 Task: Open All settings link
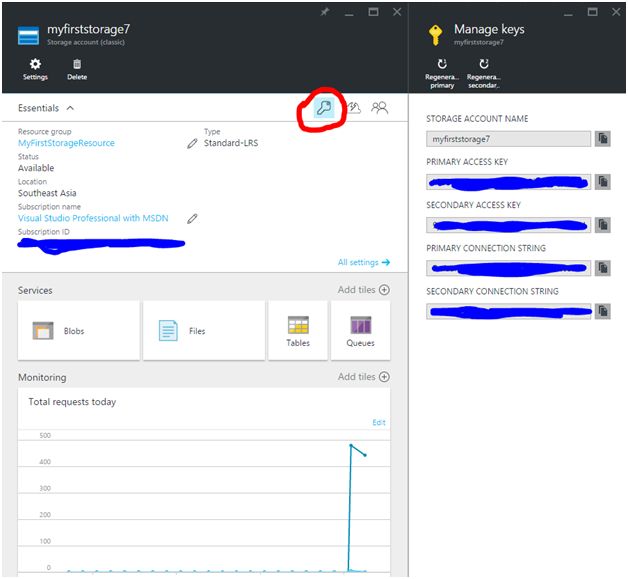pos(364,262)
